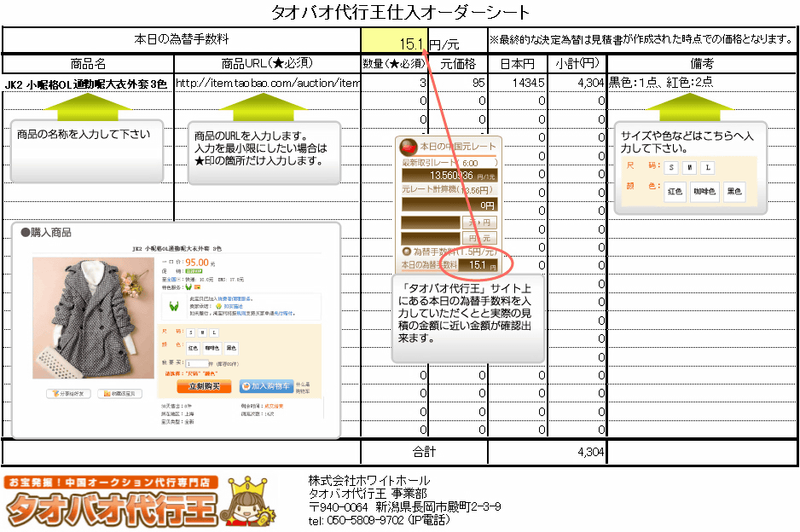Viewport: 800px width, 532px height.
Task: Click the 小計(円) column header
Action: click(x=577, y=64)
